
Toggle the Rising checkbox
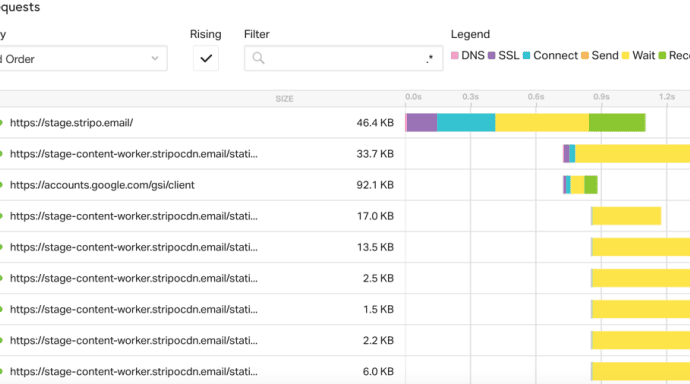(x=206, y=58)
